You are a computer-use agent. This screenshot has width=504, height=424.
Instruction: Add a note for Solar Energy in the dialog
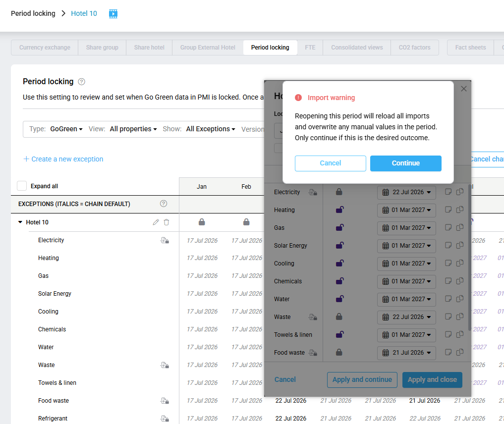click(x=448, y=245)
